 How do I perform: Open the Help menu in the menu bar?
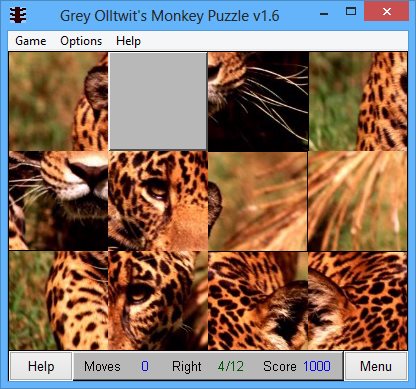pos(128,41)
